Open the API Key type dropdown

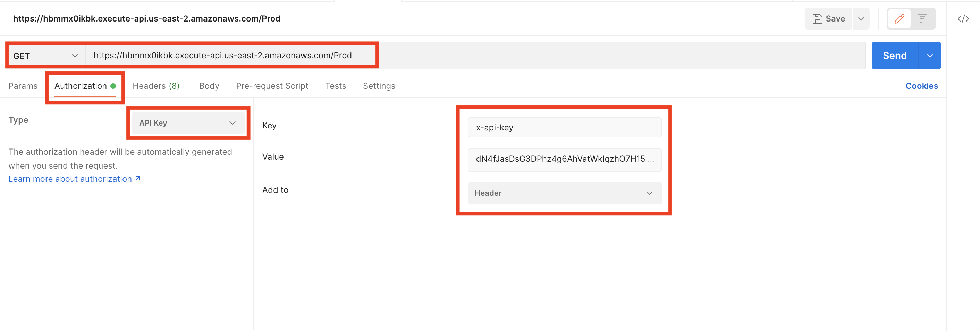tap(187, 123)
